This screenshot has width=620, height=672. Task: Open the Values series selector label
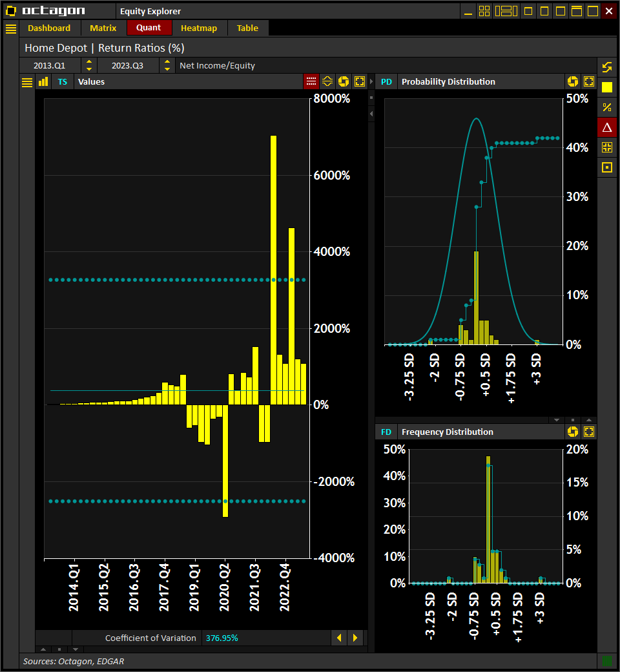pyautogui.click(x=91, y=82)
